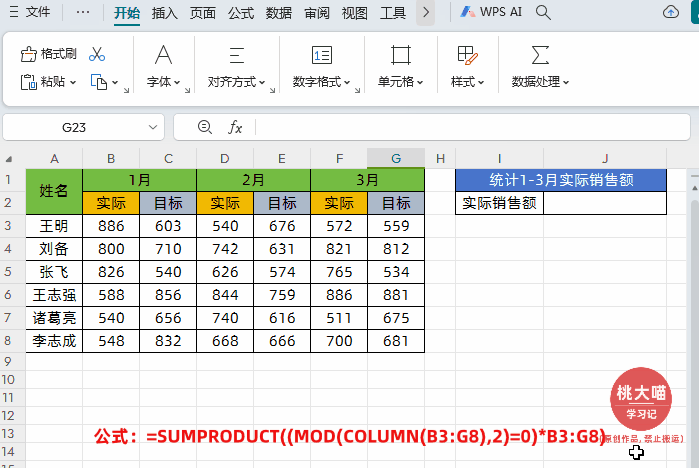The image size is (699, 468).
Task: Click the fx Insert Function icon
Action: click(x=236, y=127)
